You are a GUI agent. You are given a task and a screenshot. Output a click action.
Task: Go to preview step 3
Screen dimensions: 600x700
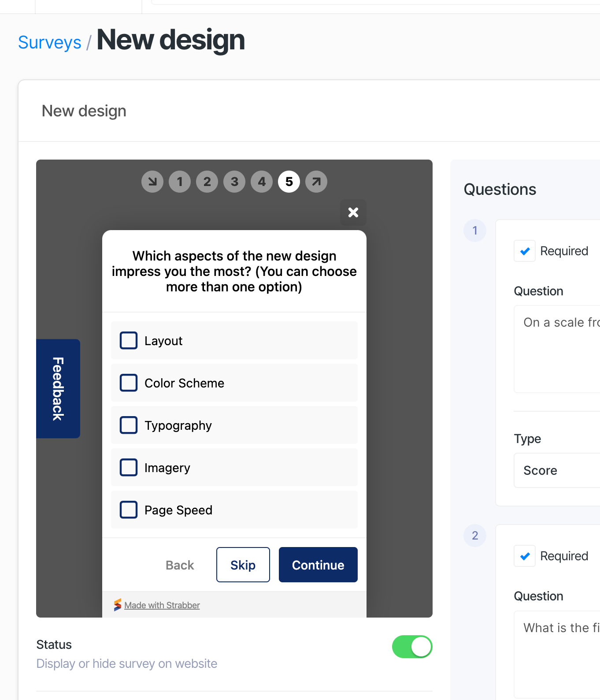click(234, 182)
